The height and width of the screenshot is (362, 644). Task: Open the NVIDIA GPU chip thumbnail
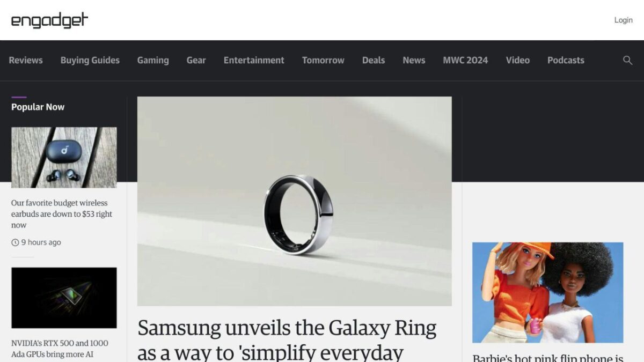coord(64,298)
